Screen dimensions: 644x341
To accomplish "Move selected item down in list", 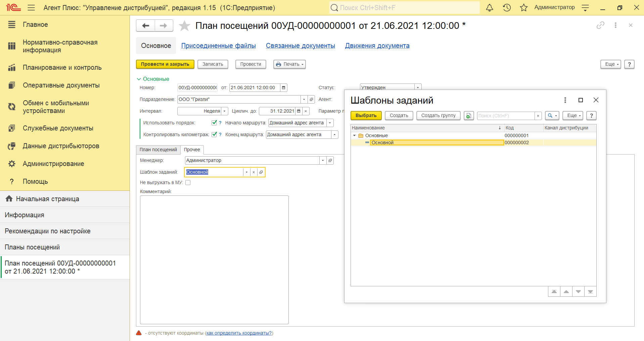I will (578, 291).
